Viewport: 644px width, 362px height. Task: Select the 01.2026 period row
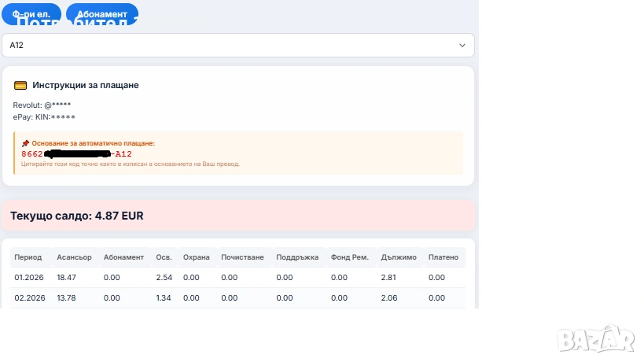pyautogui.click(x=28, y=277)
